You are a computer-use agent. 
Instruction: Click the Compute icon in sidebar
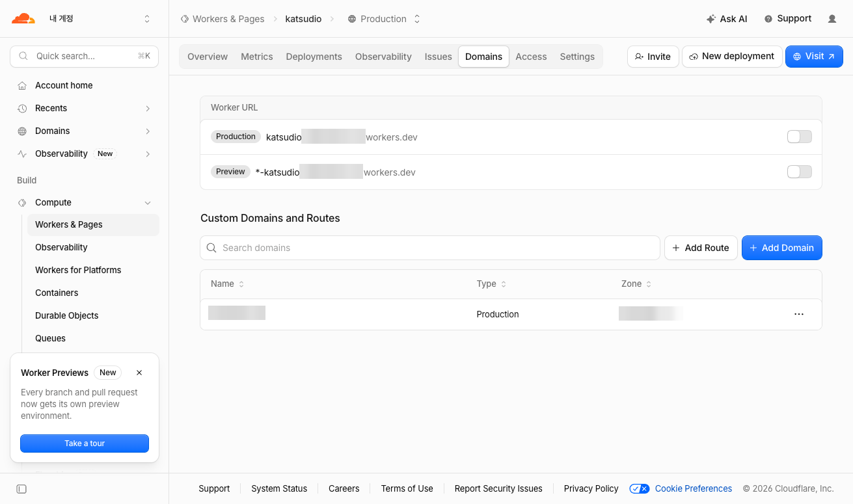[x=22, y=202]
